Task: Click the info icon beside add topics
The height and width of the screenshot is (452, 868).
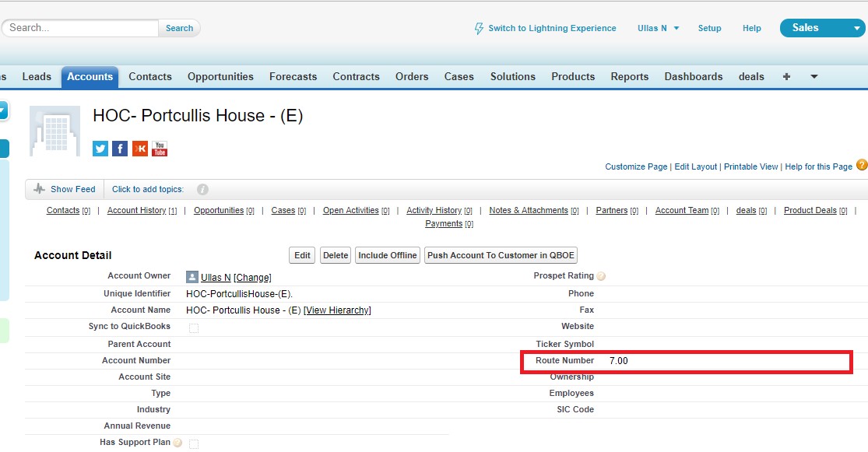Action: click(202, 189)
